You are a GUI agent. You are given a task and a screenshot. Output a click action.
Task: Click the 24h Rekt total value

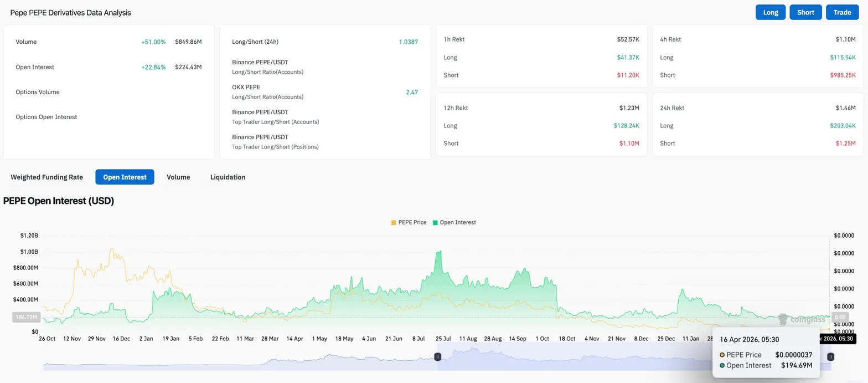pos(845,108)
